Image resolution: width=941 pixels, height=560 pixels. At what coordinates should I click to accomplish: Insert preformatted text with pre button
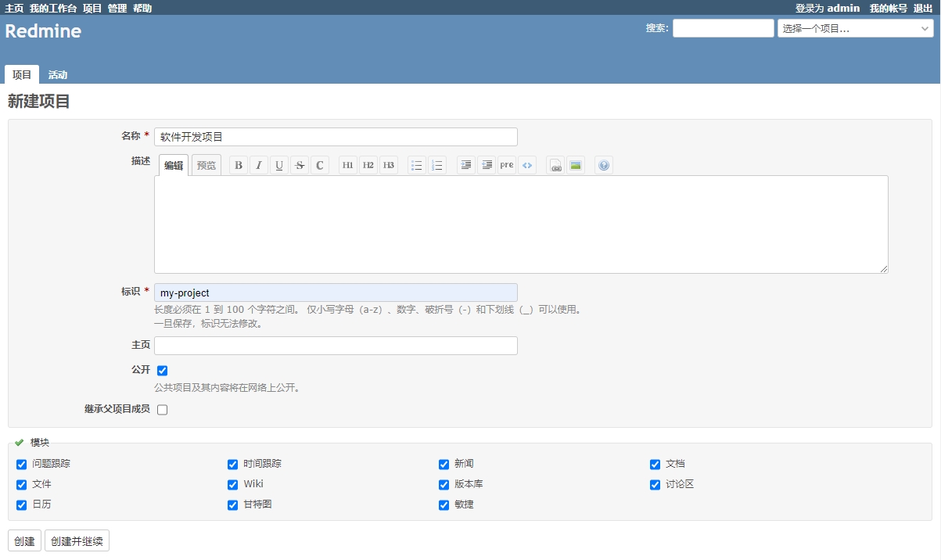tap(507, 165)
